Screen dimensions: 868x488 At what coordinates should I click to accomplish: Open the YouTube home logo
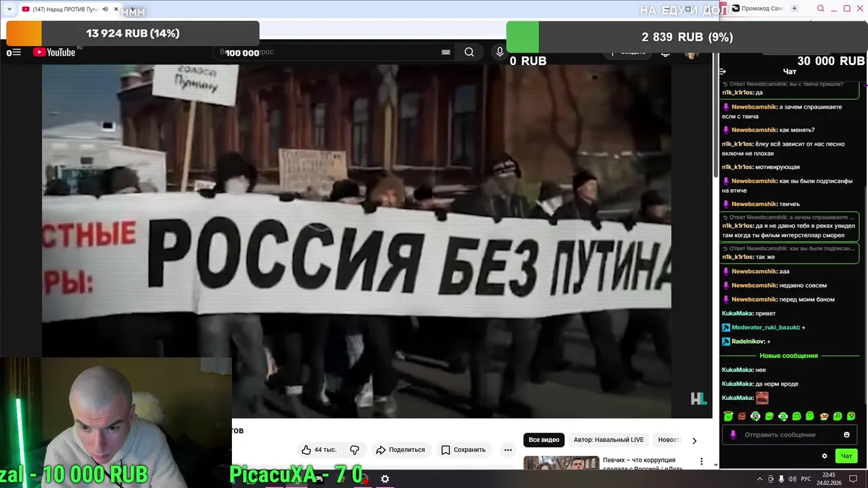click(x=55, y=52)
